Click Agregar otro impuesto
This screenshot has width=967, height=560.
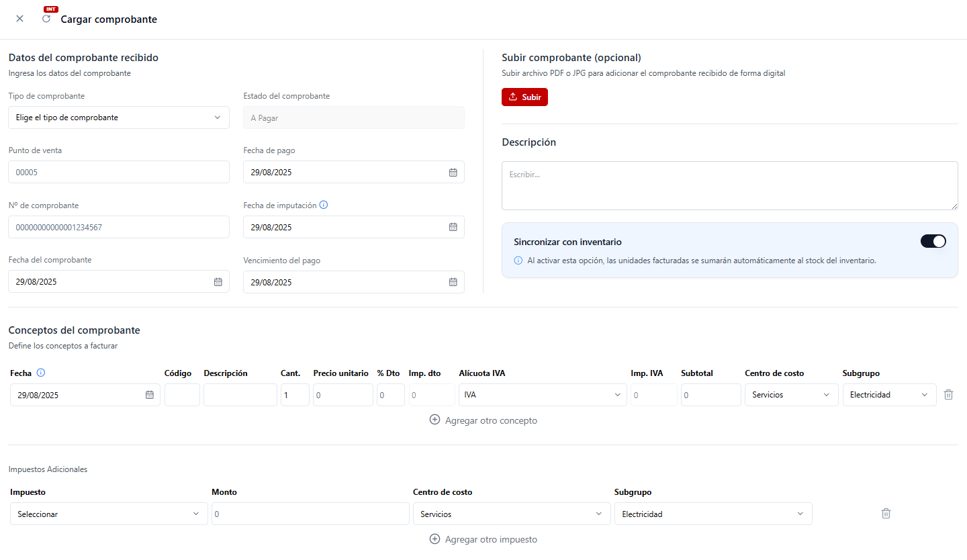(483, 539)
